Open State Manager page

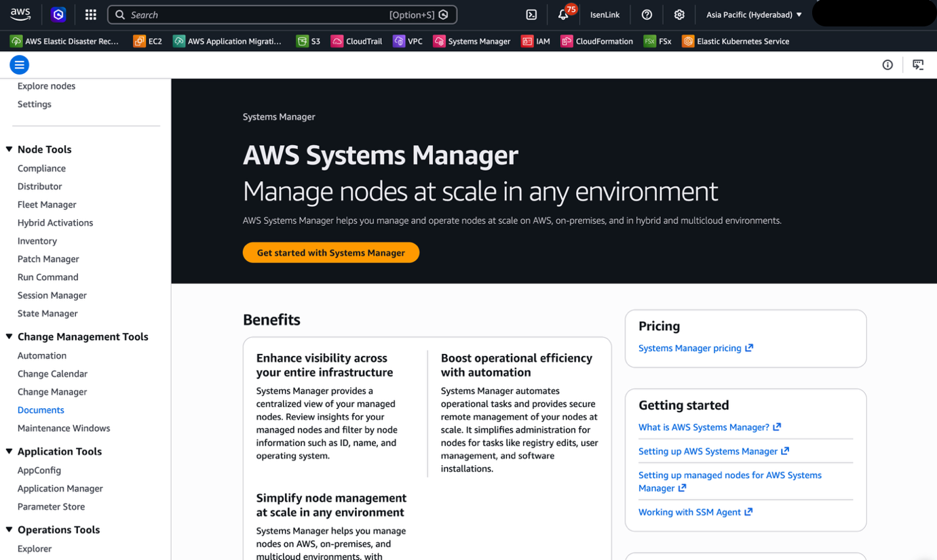47,314
